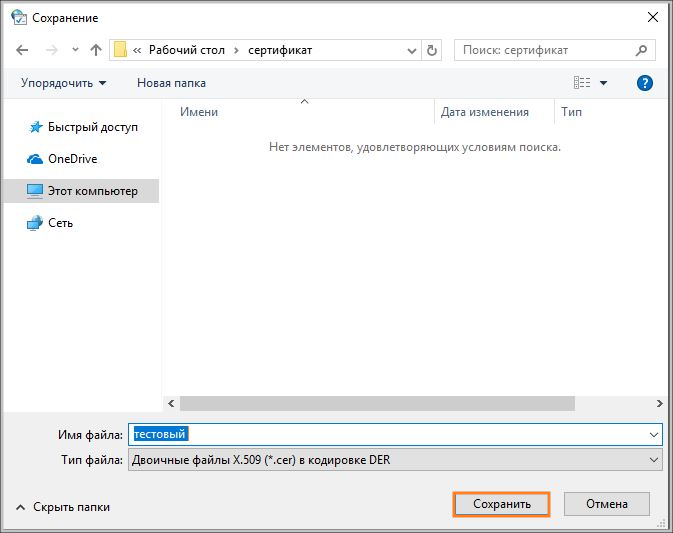
Task: Open Сеть network location
Action: coord(60,223)
